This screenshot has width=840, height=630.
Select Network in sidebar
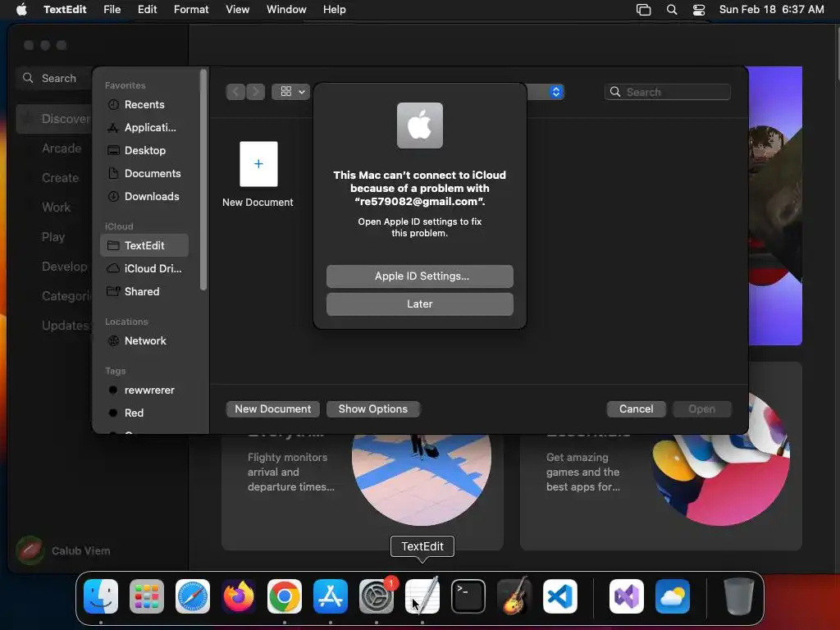[x=144, y=341]
